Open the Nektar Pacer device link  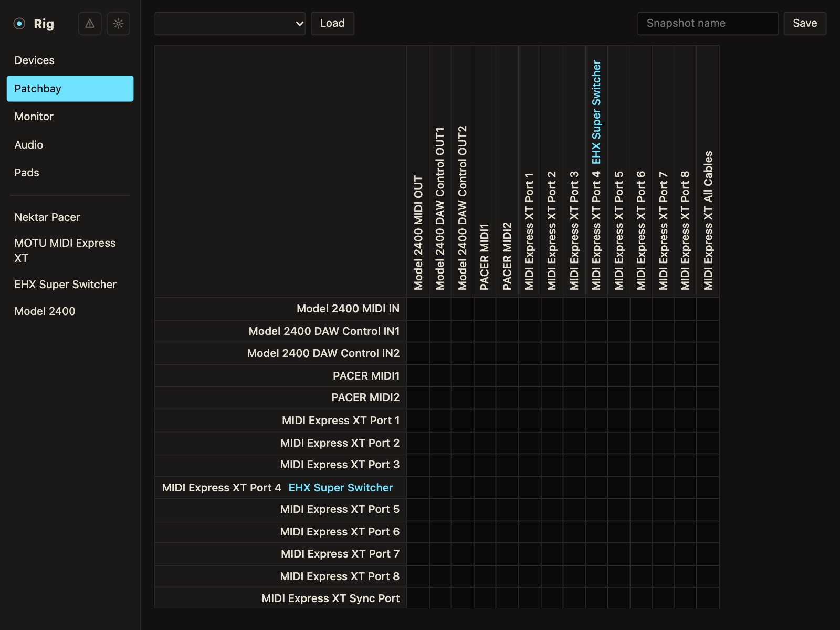point(70,217)
